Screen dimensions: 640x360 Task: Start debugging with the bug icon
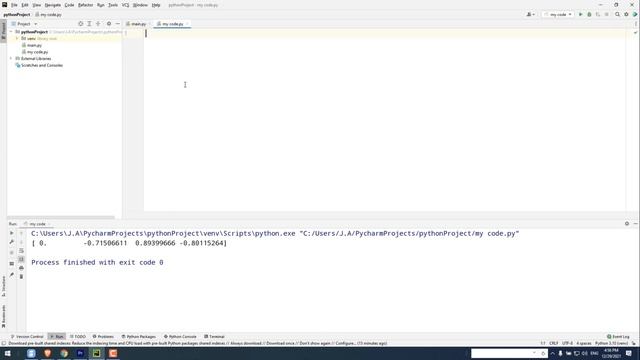click(x=589, y=14)
